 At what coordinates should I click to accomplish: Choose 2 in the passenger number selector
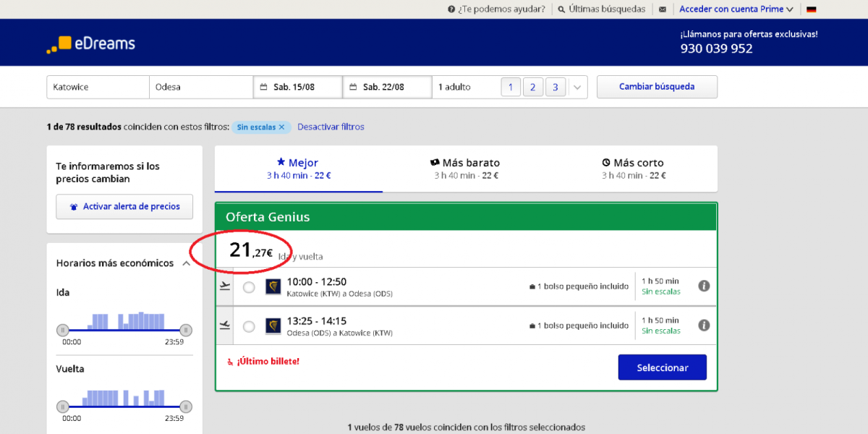click(532, 88)
